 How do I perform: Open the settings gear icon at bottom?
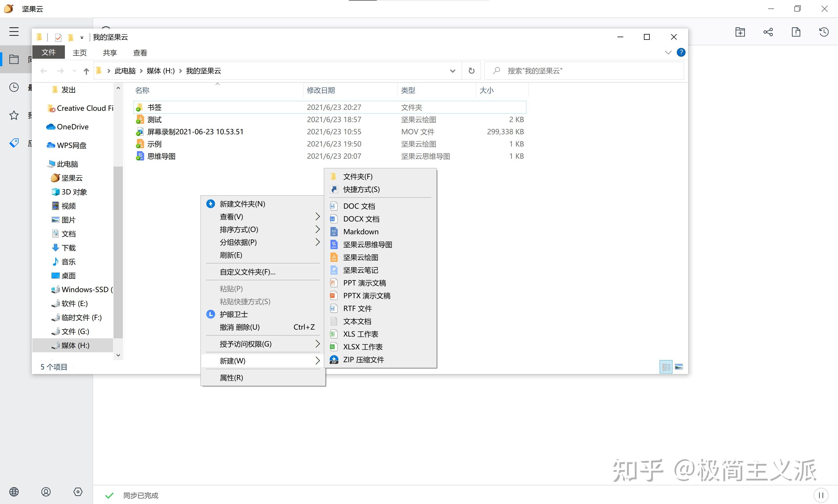78,492
